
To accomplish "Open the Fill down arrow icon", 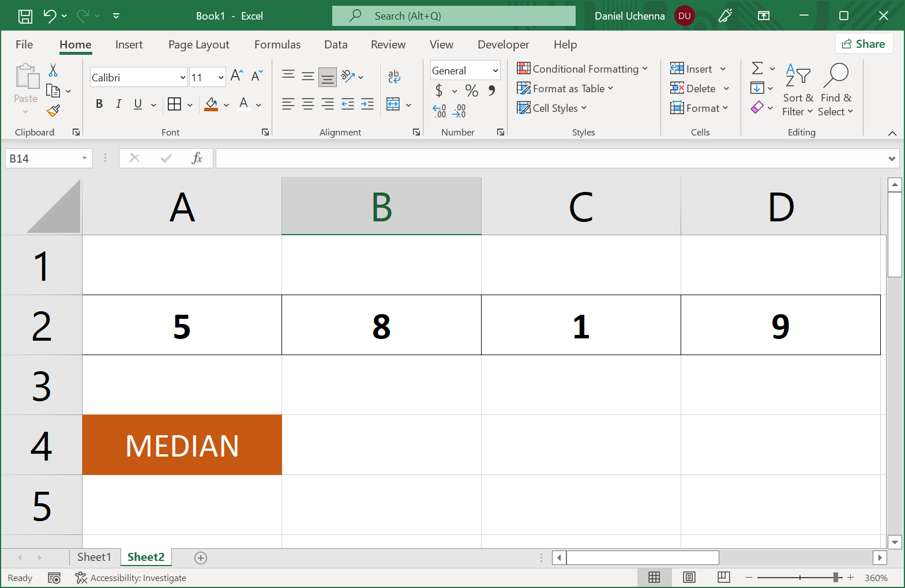I will [x=757, y=88].
